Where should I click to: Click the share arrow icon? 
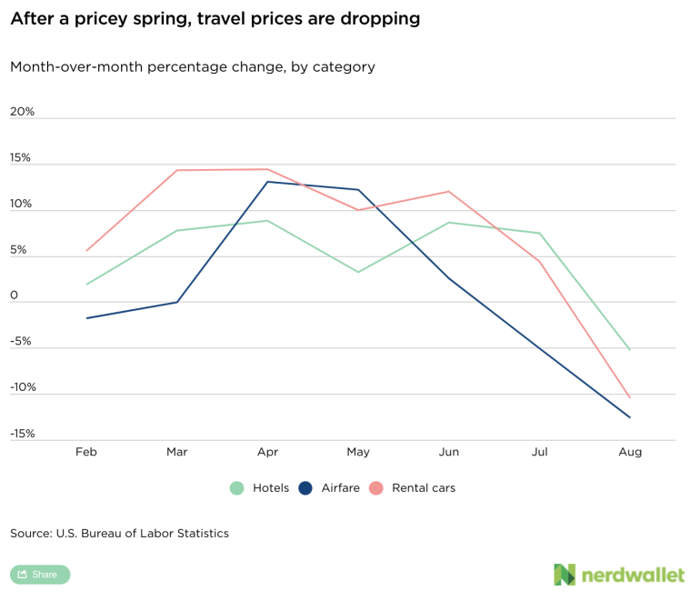pos(22,575)
